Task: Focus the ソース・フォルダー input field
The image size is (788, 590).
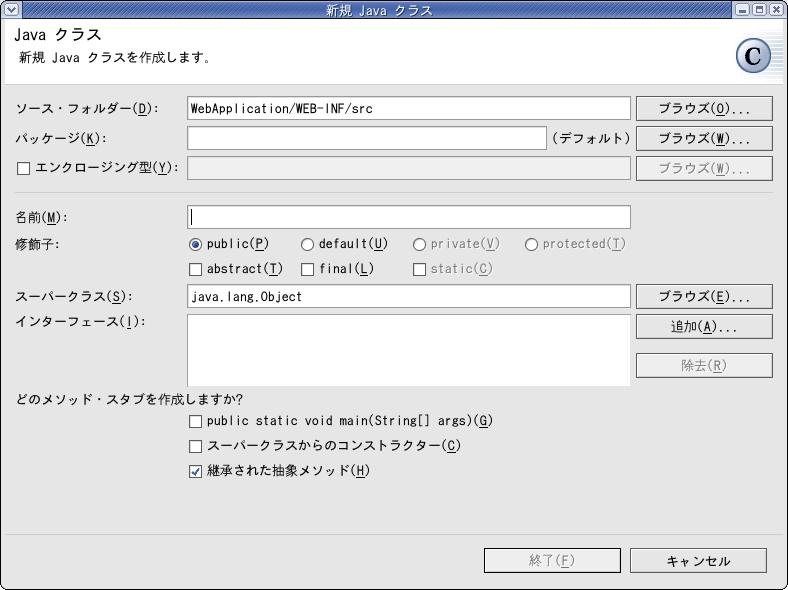Action: tap(409, 109)
